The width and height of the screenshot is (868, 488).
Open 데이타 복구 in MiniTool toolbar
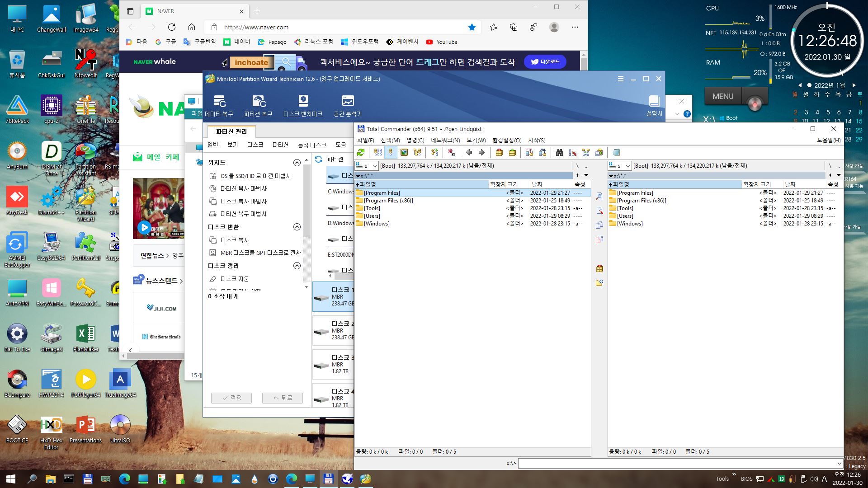(x=219, y=106)
